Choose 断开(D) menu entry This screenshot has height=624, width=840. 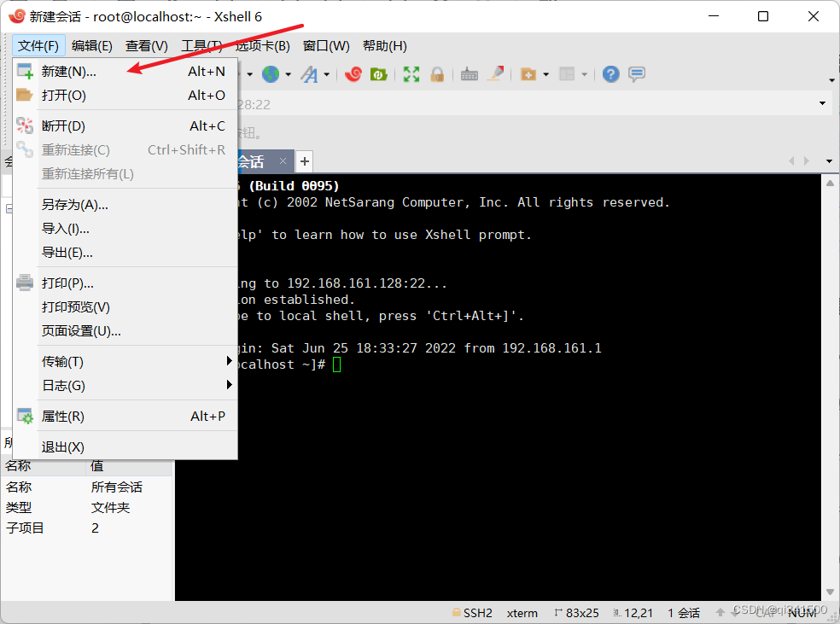[125, 125]
